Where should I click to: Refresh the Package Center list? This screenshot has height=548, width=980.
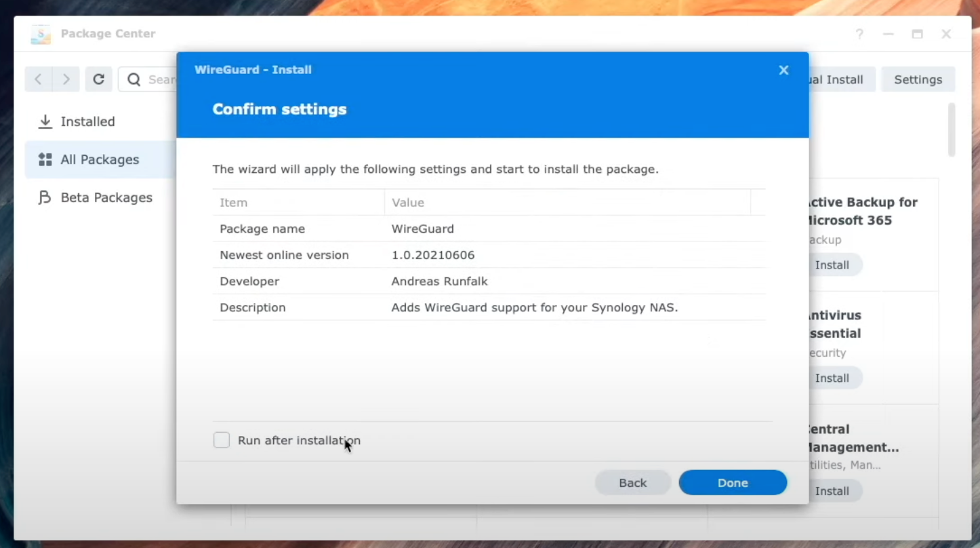[98, 79]
